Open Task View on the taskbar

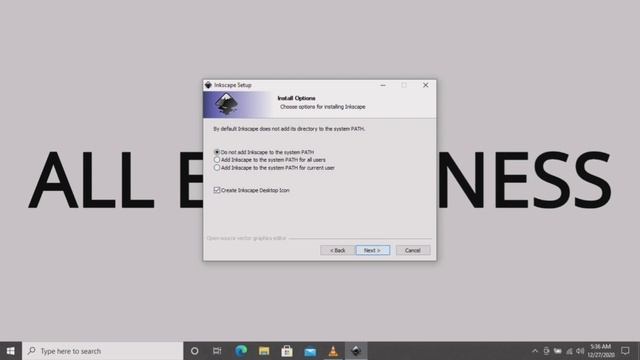(x=217, y=351)
